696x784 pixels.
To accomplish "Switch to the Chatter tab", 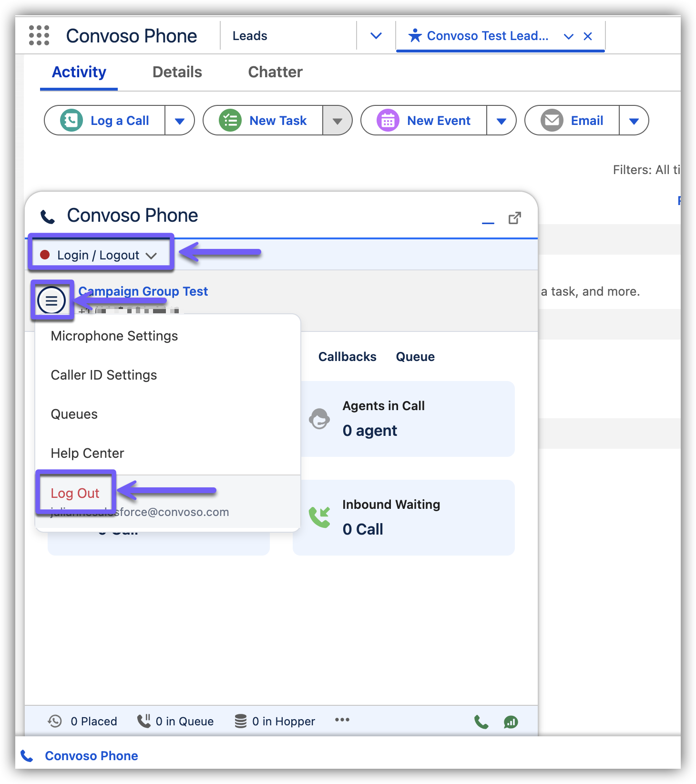I will point(275,72).
